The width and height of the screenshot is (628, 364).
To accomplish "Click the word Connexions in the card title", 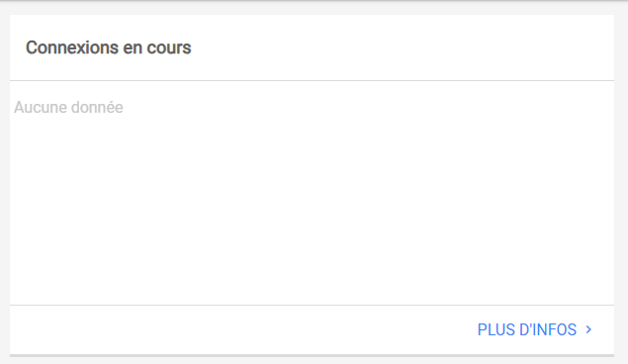I will [72, 47].
